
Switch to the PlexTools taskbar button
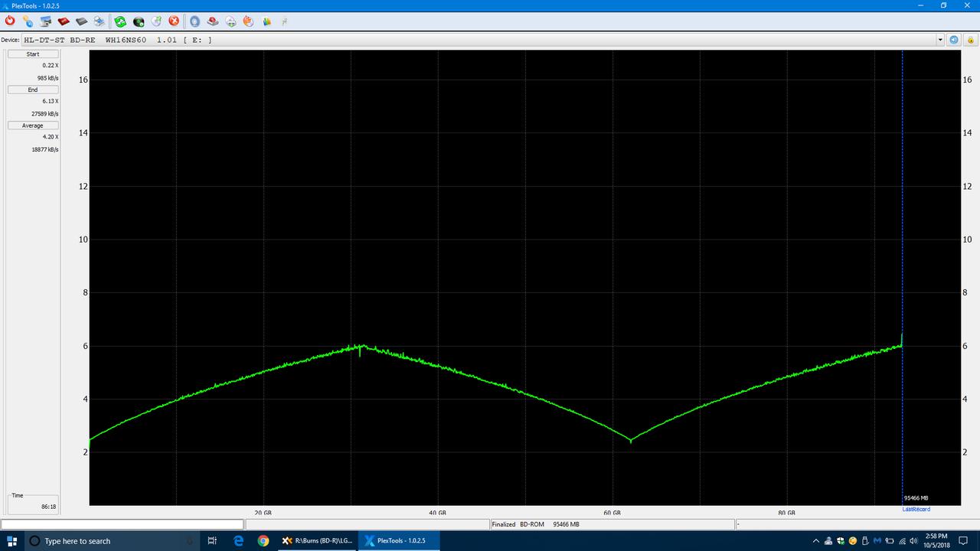pyautogui.click(x=400, y=541)
